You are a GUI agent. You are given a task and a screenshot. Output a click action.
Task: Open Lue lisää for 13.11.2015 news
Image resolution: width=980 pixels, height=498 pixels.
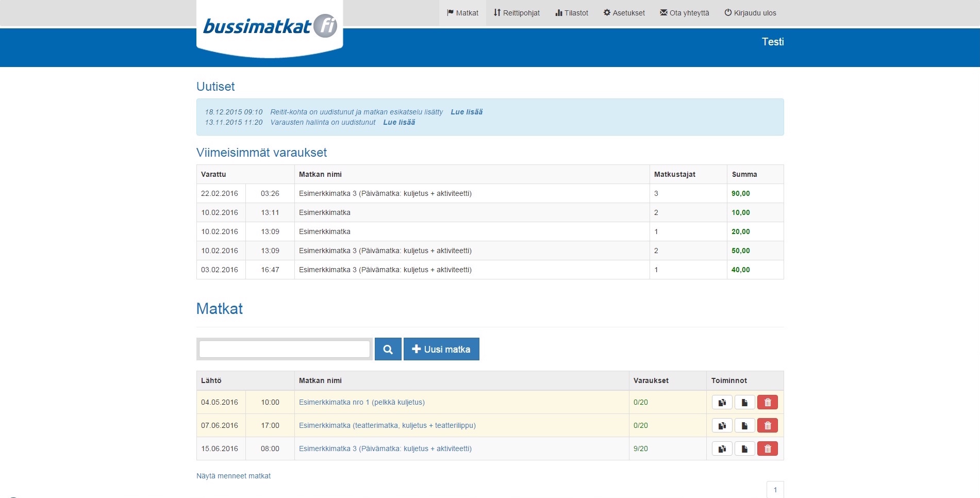pyautogui.click(x=399, y=122)
